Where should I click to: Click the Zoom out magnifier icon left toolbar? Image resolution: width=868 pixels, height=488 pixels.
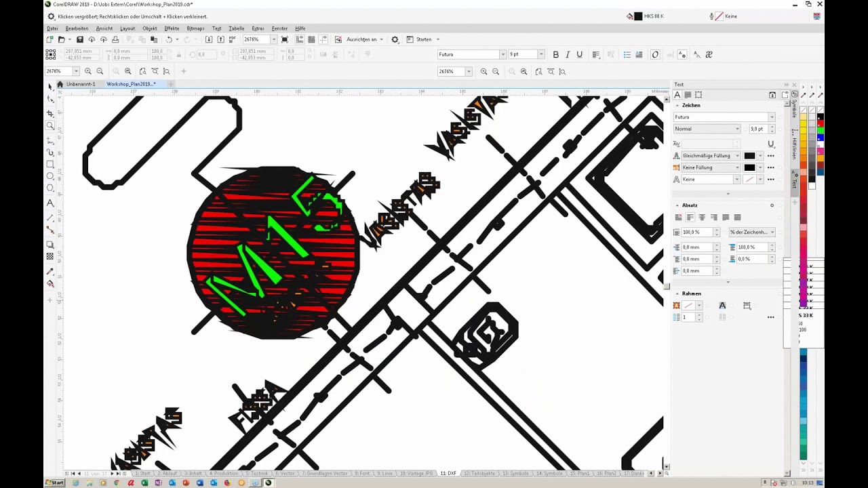100,71
